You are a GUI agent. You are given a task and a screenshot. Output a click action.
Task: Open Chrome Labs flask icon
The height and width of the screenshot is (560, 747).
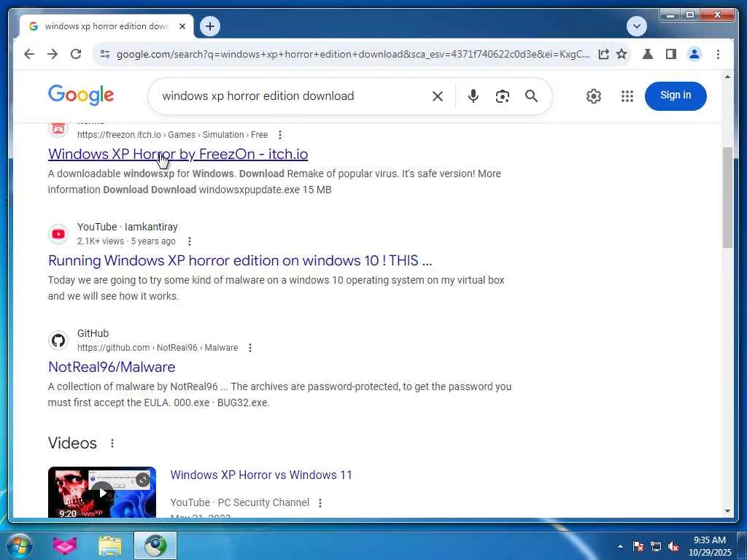point(648,54)
